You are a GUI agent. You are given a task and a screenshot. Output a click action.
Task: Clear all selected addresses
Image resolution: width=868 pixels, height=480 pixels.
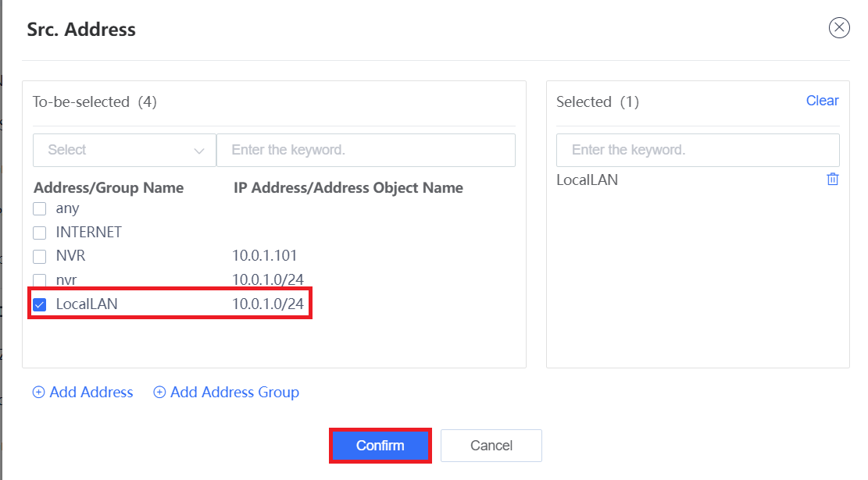point(822,101)
